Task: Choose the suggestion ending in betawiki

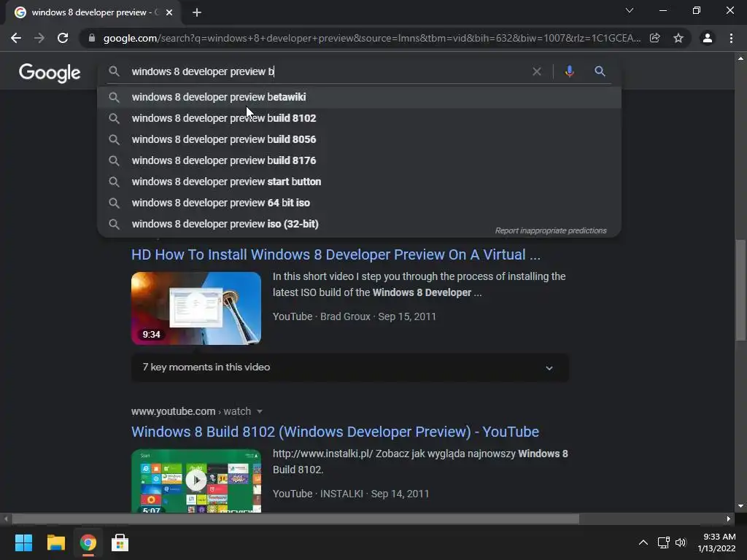Action: (359, 97)
